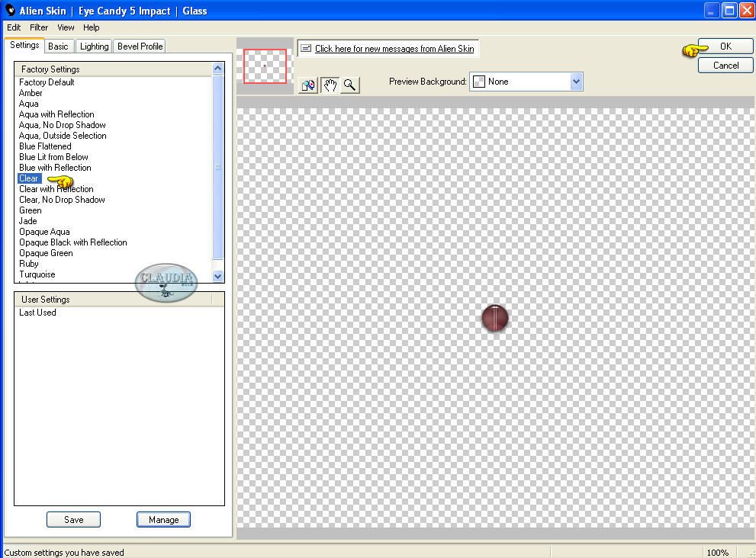Maximize the Eye Candy window
756x558 pixels.
pos(730,10)
